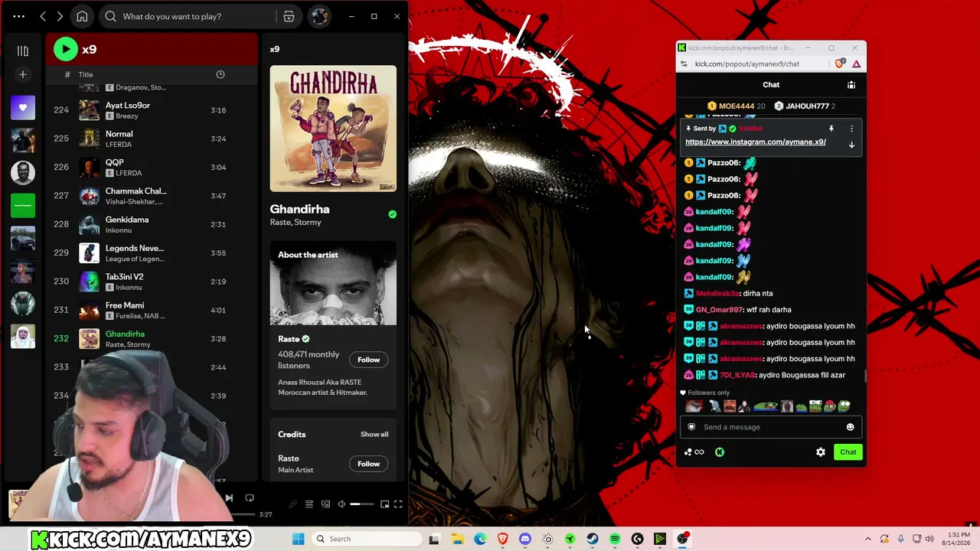Toggle the repeat button

click(x=250, y=498)
